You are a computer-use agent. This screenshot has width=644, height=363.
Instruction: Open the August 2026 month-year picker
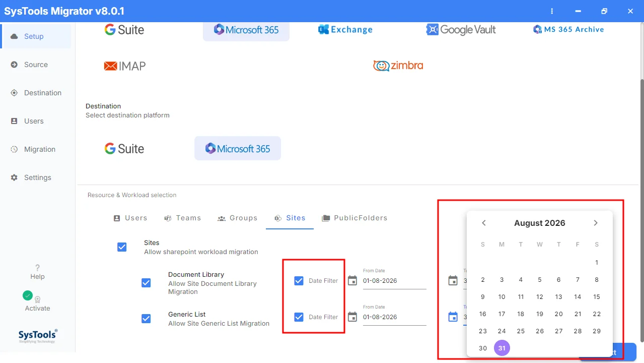(x=540, y=223)
